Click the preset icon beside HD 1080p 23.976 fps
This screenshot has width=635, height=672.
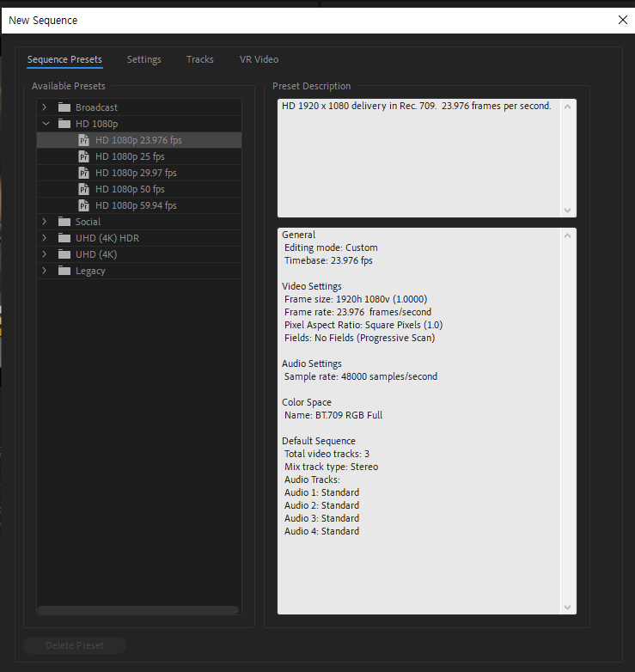pyautogui.click(x=83, y=140)
